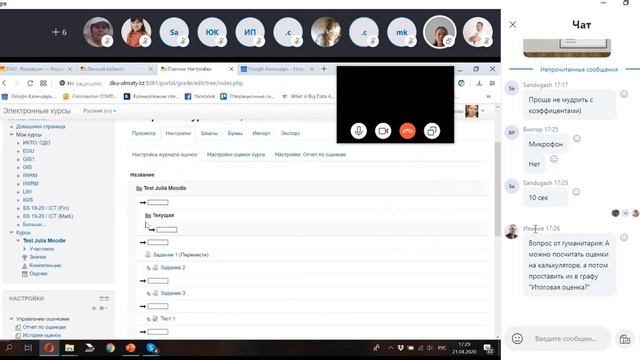Open Windows search from the taskbar
The image size is (640, 360).
tap(9, 348)
